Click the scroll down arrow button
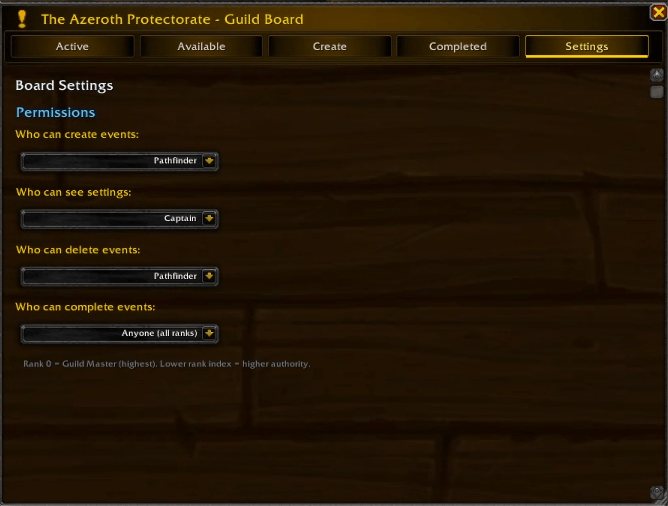This screenshot has width=668, height=506. (x=657, y=493)
